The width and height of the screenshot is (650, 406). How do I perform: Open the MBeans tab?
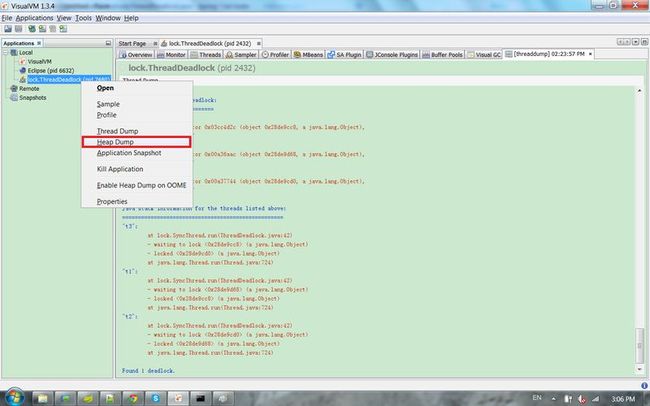coord(308,55)
